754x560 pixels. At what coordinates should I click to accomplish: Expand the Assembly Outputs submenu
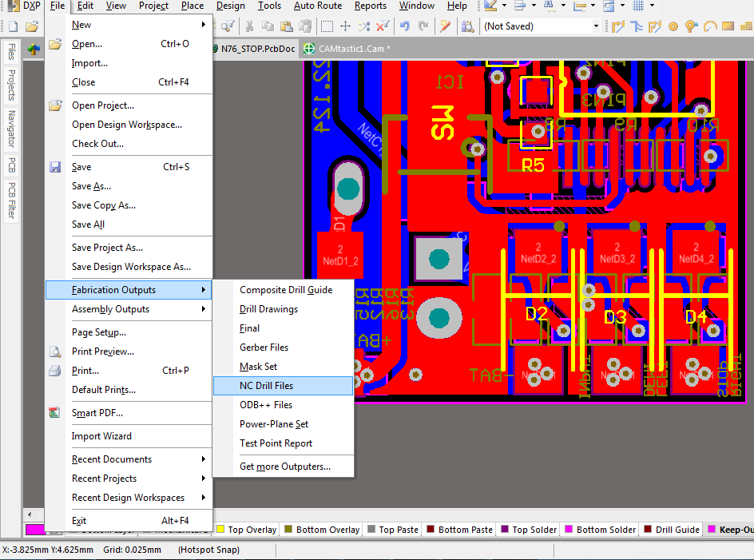(x=129, y=309)
